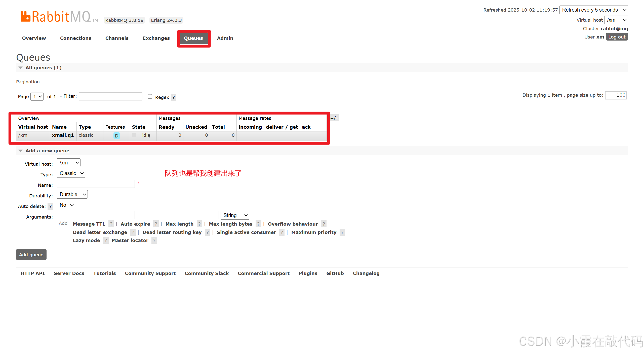Click the +/- column toggle button
The height and width of the screenshot is (352, 644).
[x=334, y=118]
